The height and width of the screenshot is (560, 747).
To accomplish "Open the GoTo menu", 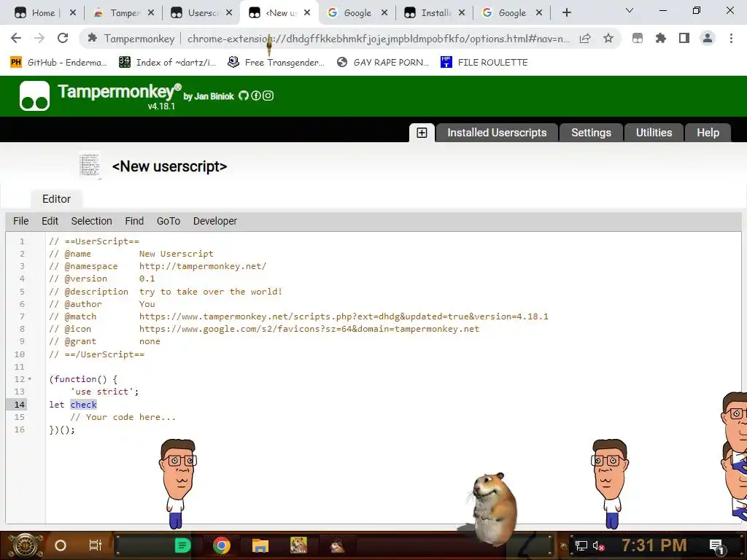I will pyautogui.click(x=169, y=221).
